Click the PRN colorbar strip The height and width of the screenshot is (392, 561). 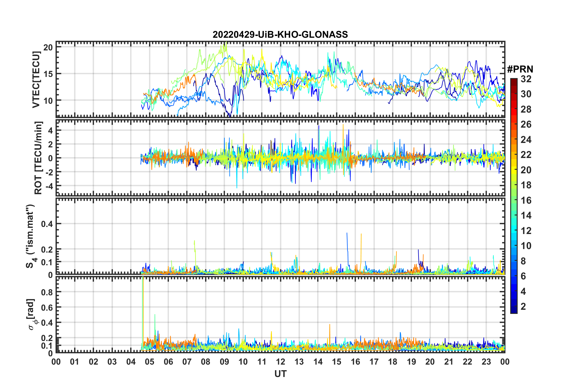pyautogui.click(x=514, y=196)
